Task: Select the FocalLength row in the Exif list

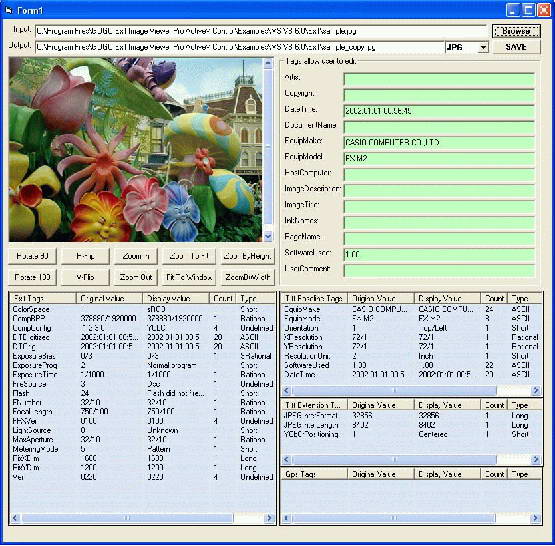Action: click(142, 412)
